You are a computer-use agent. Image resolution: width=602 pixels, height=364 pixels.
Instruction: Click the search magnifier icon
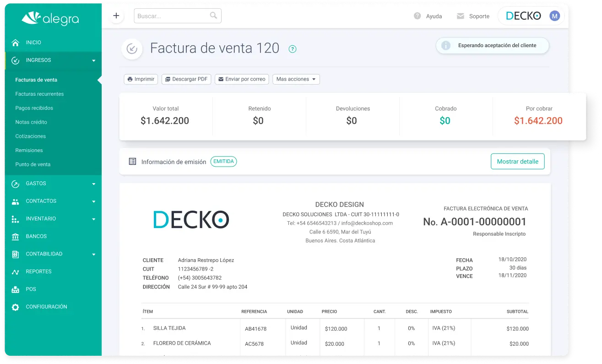click(x=213, y=16)
